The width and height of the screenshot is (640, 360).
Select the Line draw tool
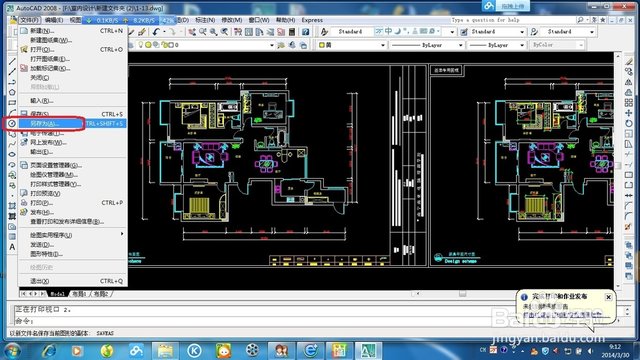(x=12, y=61)
